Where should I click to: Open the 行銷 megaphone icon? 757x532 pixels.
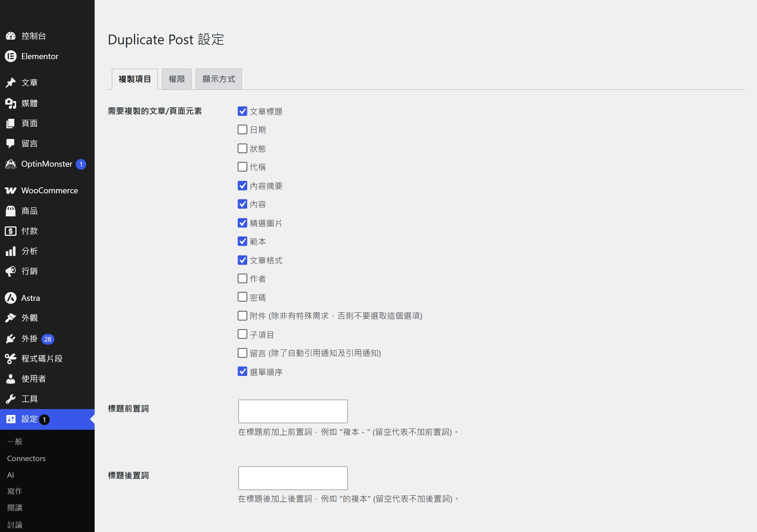(11, 271)
